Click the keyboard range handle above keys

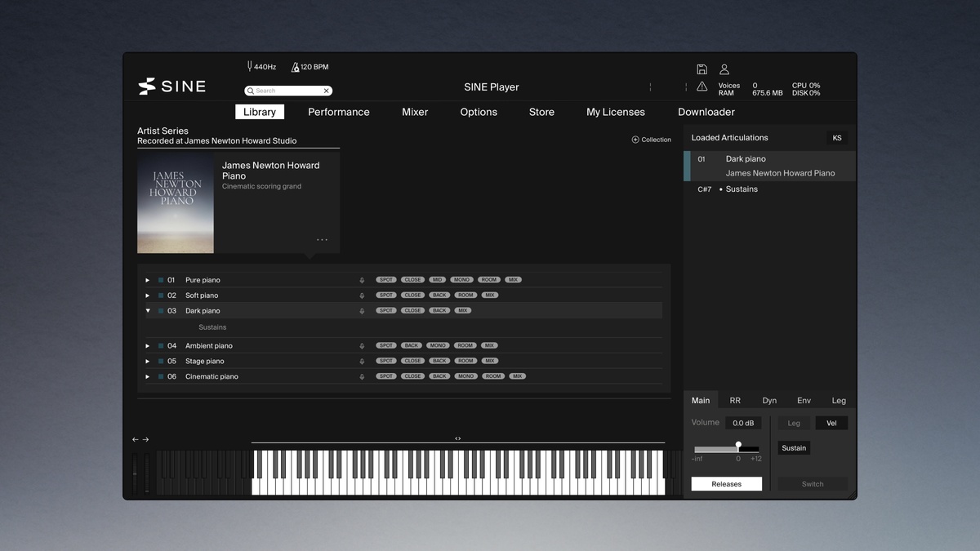457,438
